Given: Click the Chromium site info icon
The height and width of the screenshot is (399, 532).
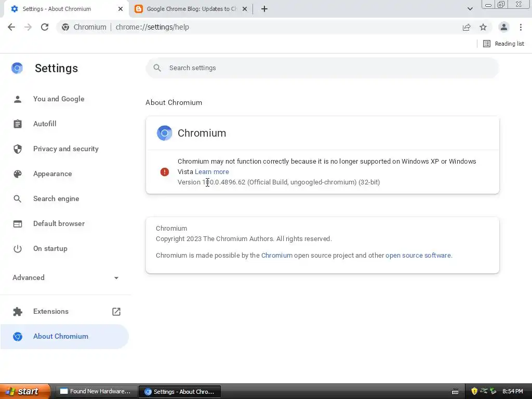Looking at the screenshot, I should coord(65,27).
